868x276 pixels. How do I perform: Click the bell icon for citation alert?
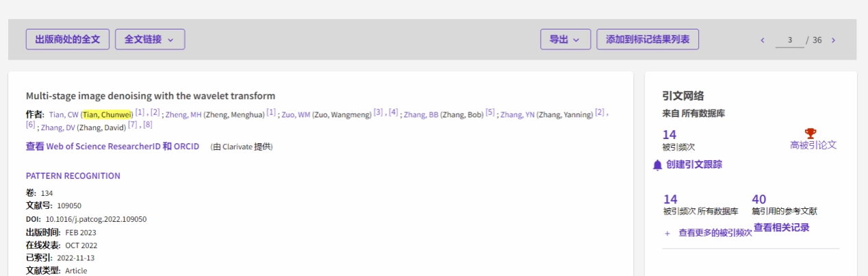[657, 164]
